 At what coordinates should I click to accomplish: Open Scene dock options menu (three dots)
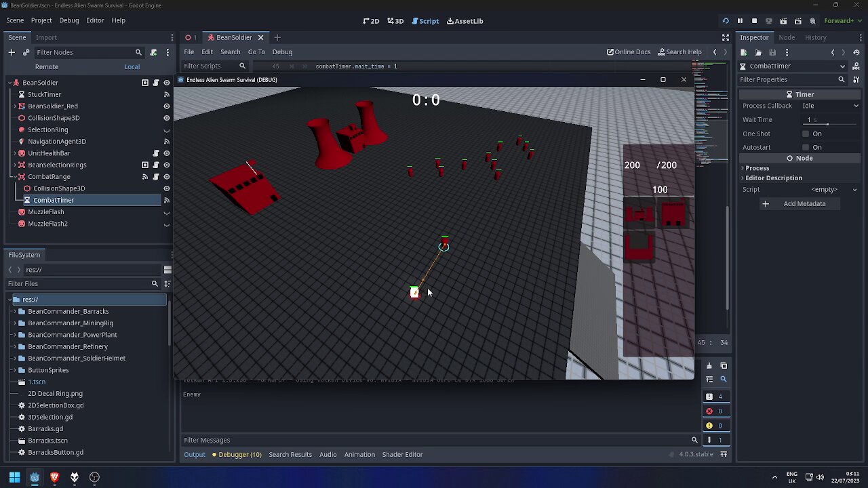167,52
